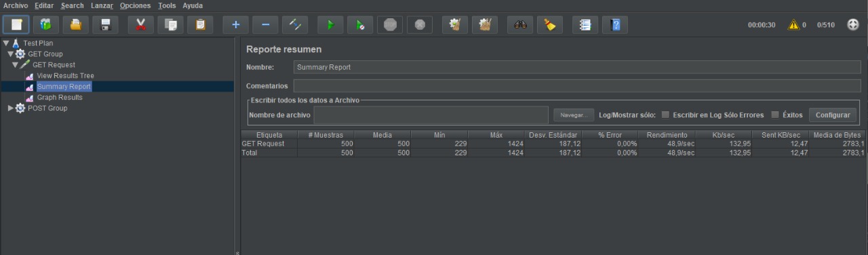Open the Search menu

click(x=73, y=5)
